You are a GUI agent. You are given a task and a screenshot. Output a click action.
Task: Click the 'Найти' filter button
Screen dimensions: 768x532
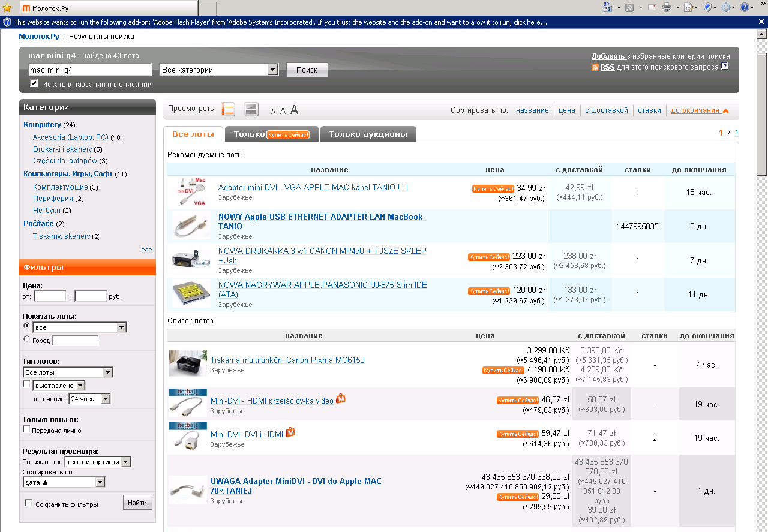[137, 503]
